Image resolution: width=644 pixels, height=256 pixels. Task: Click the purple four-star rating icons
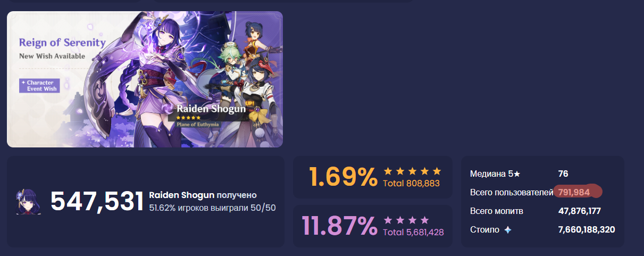(x=406, y=220)
